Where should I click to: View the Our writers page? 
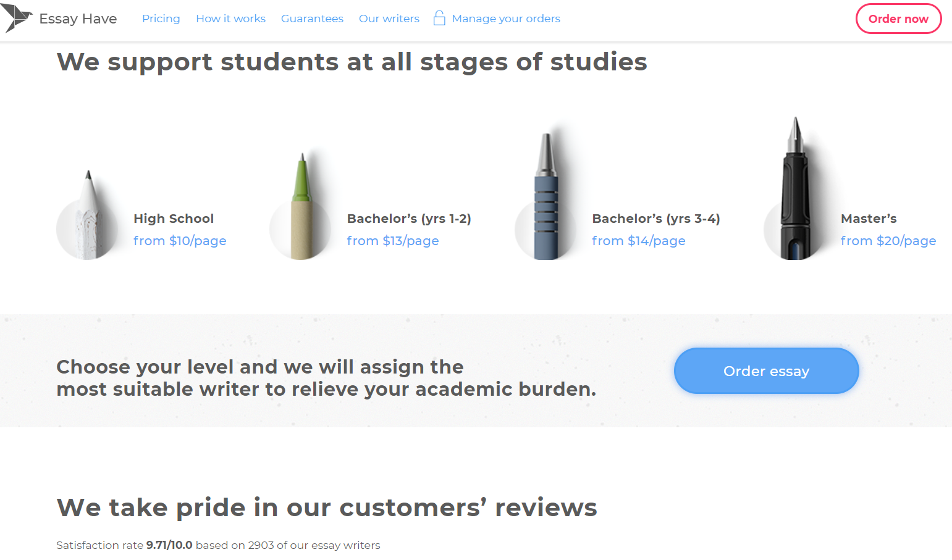389,19
